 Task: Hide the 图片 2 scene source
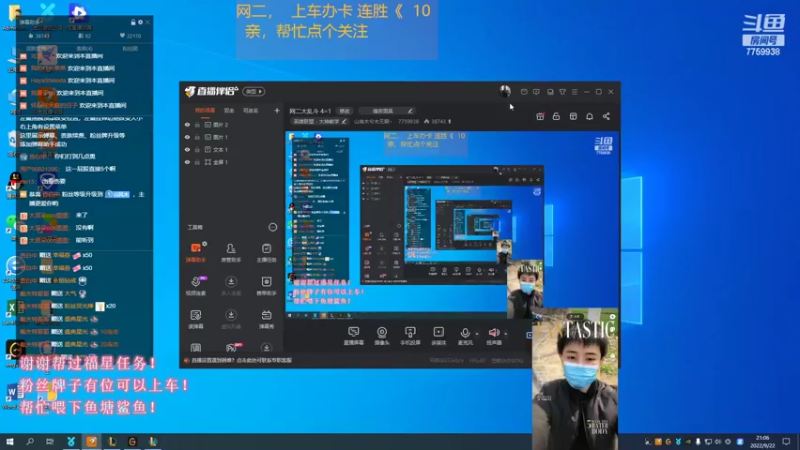187,125
